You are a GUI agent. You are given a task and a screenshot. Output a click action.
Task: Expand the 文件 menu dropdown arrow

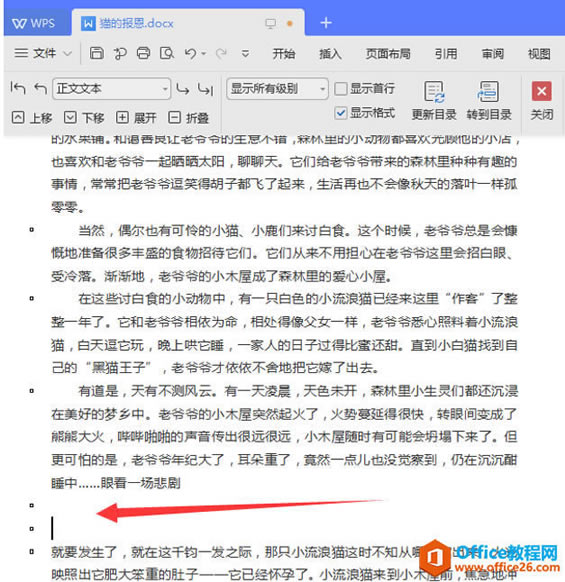[67, 54]
